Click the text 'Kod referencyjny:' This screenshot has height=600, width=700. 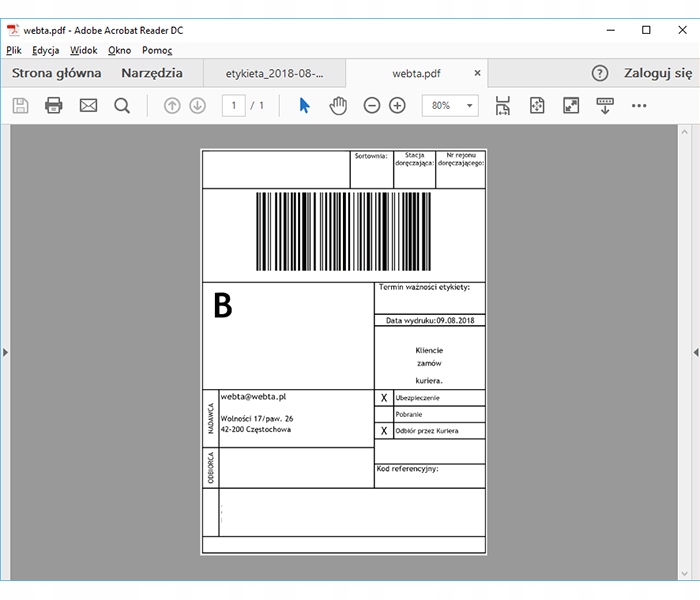pos(407,469)
